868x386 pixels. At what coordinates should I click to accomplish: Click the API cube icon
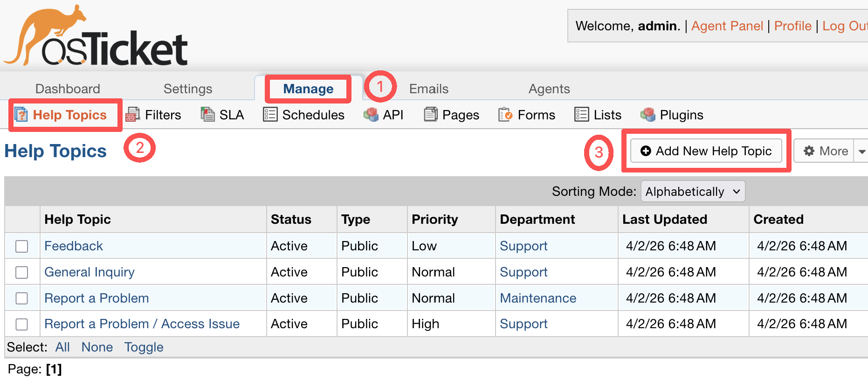371,115
